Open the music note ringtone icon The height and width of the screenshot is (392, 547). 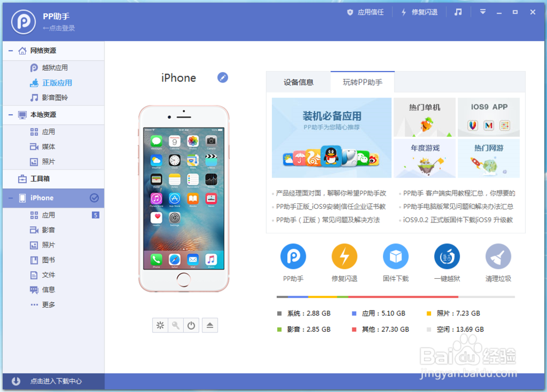[x=458, y=12]
